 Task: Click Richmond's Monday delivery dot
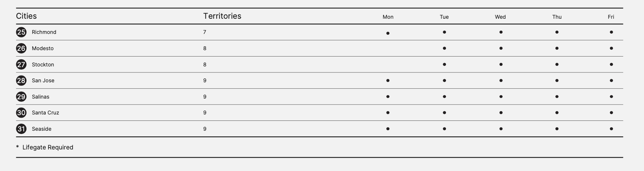tap(388, 33)
